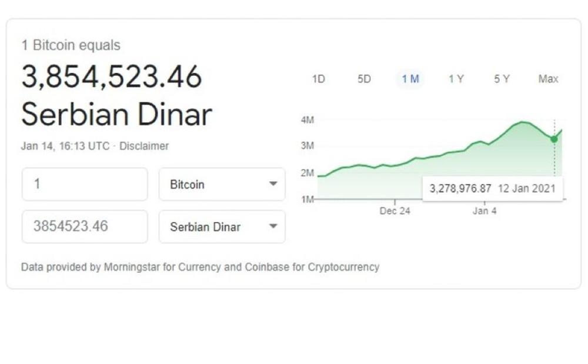This screenshot has width=588, height=364.
Task: Select the Max time range
Action: [x=548, y=79]
